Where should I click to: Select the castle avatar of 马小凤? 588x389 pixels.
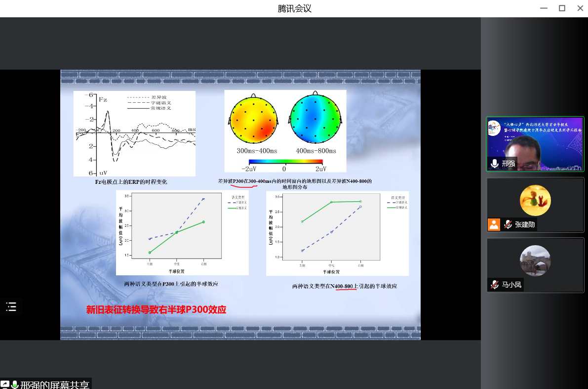click(535, 260)
